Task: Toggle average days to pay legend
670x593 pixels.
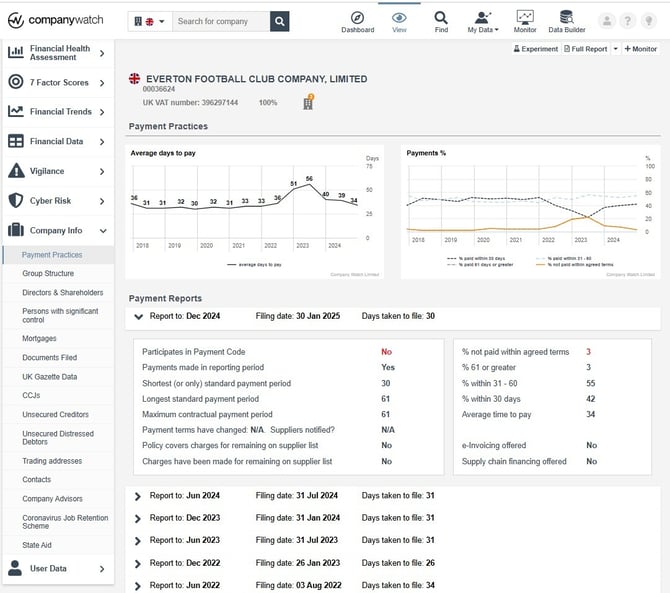Action: 254,265
